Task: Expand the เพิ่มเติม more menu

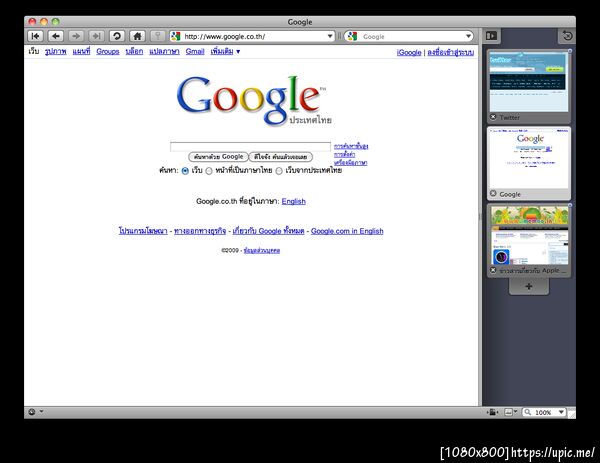Action: click(x=225, y=51)
